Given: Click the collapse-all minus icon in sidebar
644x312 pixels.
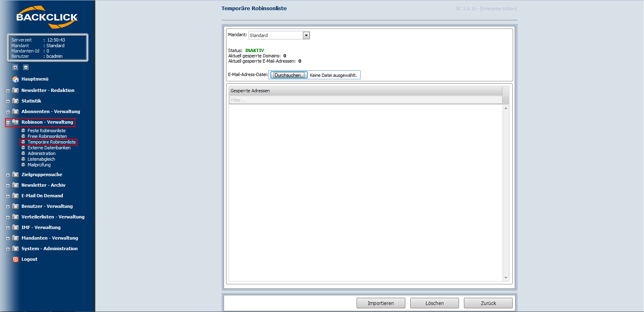Looking at the screenshot, I should pos(26,68).
